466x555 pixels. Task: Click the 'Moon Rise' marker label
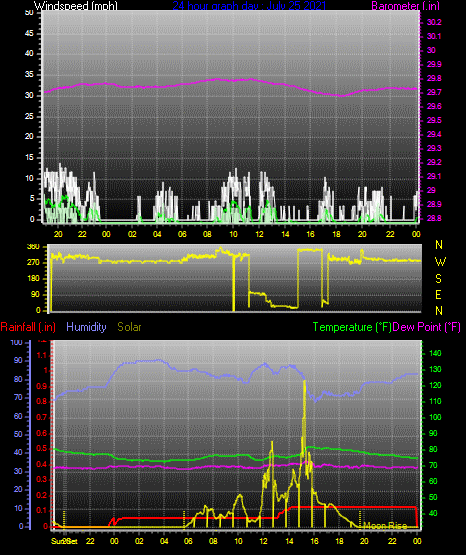click(x=385, y=525)
